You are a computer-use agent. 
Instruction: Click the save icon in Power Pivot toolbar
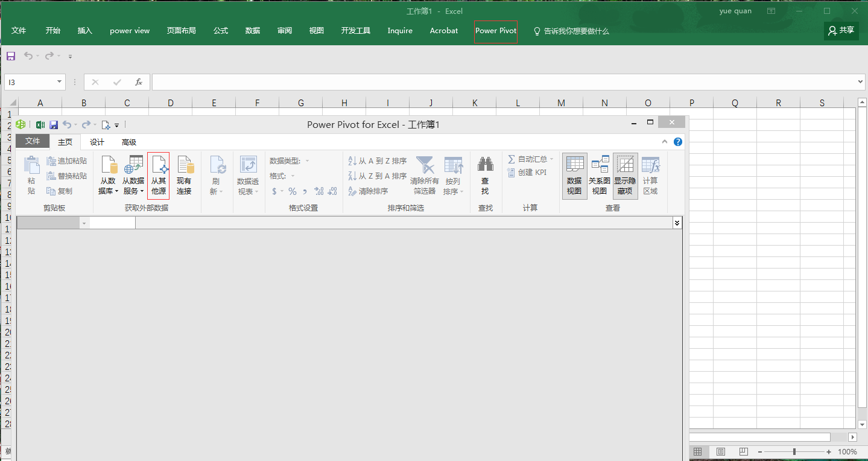[x=54, y=125]
